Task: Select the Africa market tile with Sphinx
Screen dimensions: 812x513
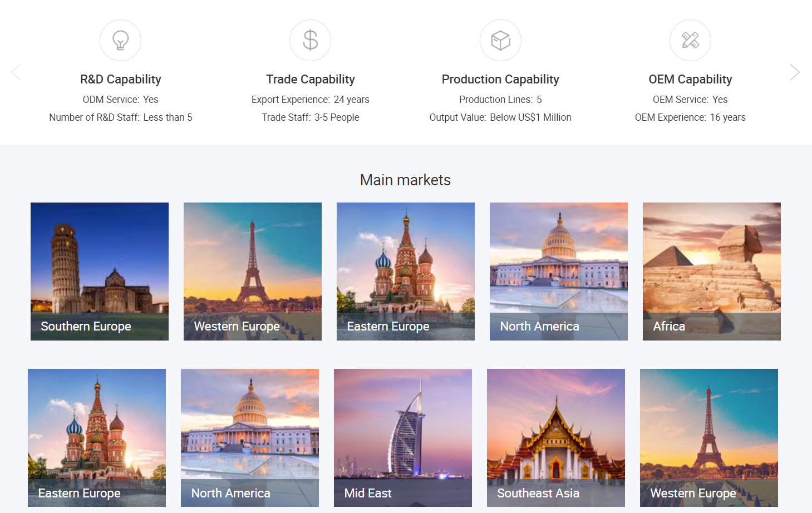Action: [x=712, y=272]
